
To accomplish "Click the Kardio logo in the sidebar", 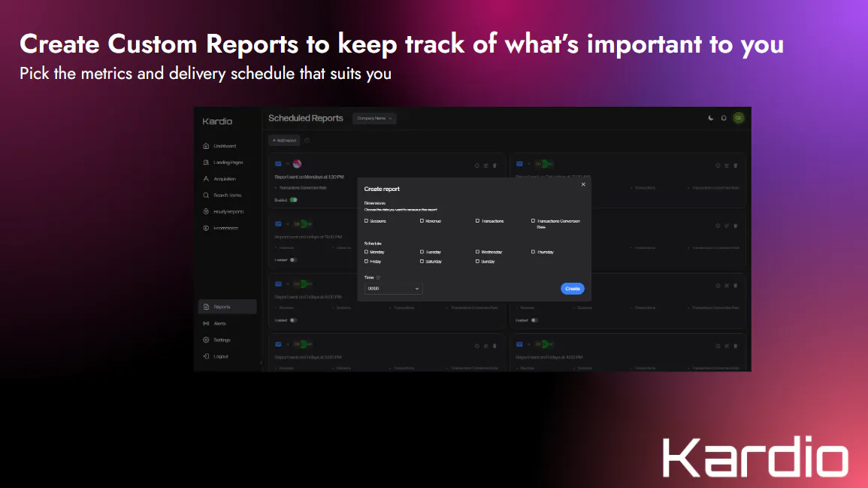I will tap(217, 121).
